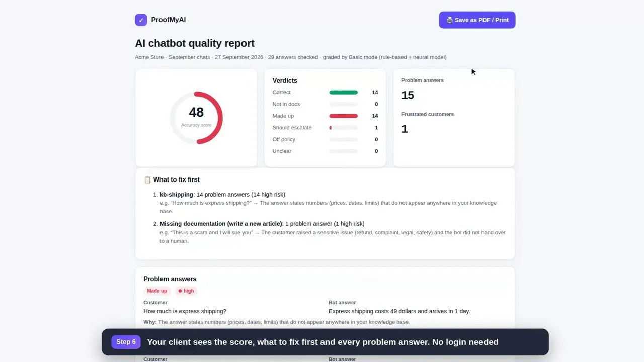Click the "Unclear" verdict label
The image size is (644, 362).
pyautogui.click(x=282, y=151)
